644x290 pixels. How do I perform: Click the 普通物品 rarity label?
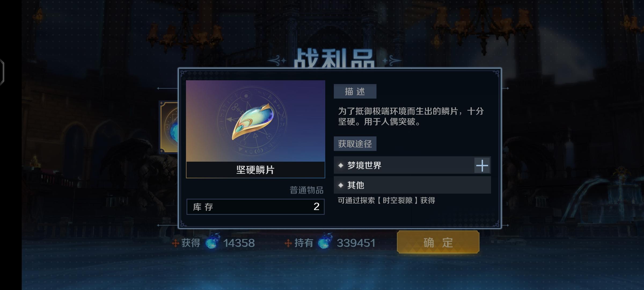coord(307,190)
